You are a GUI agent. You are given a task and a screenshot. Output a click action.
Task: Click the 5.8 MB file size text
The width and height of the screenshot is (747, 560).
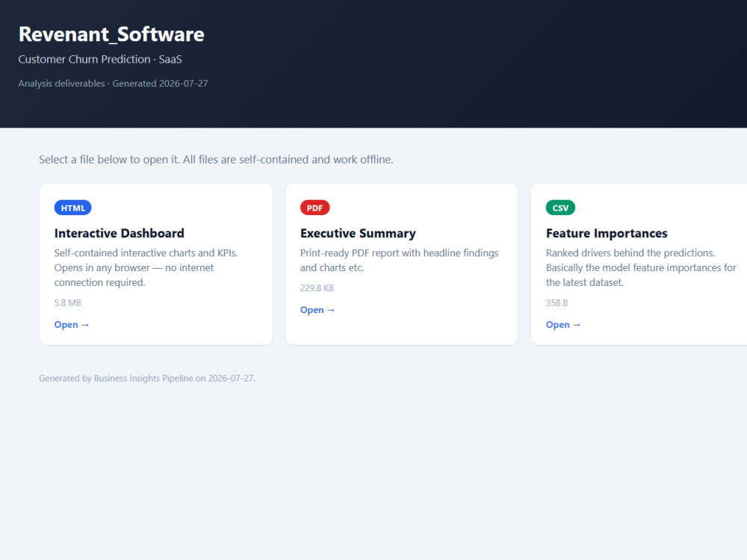(68, 303)
